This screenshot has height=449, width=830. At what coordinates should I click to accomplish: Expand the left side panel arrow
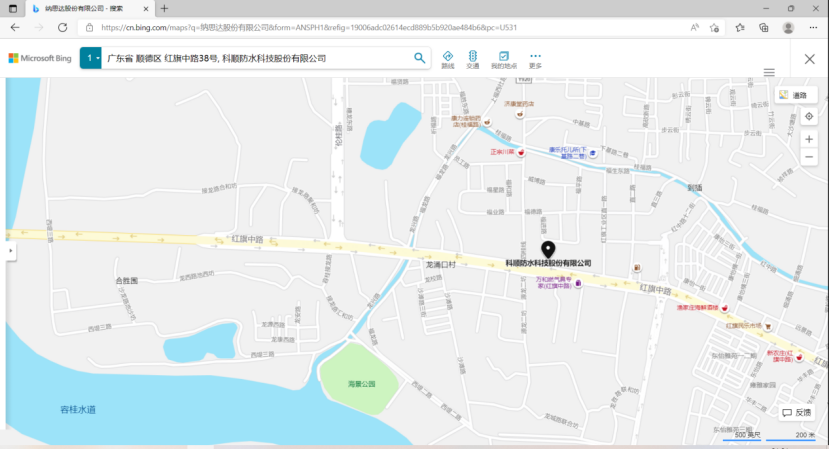coord(10,250)
